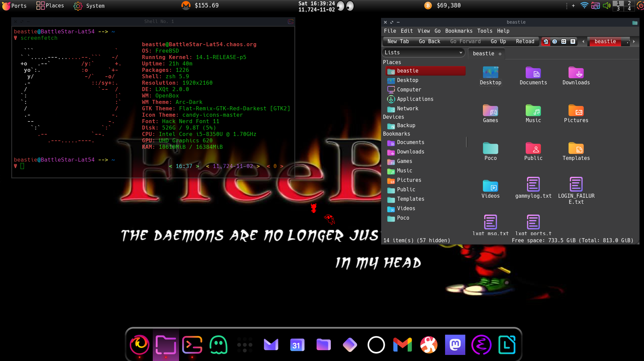Click the New Tab button

(x=398, y=41)
